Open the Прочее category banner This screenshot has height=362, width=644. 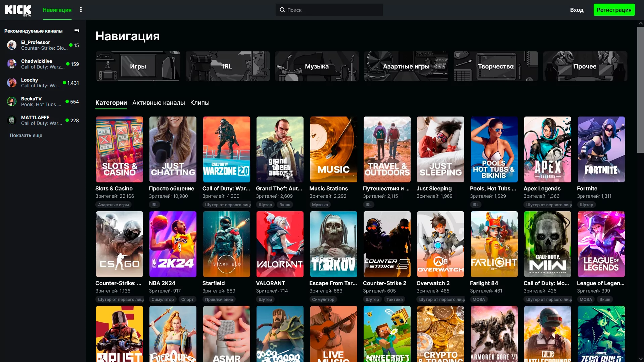click(x=585, y=66)
